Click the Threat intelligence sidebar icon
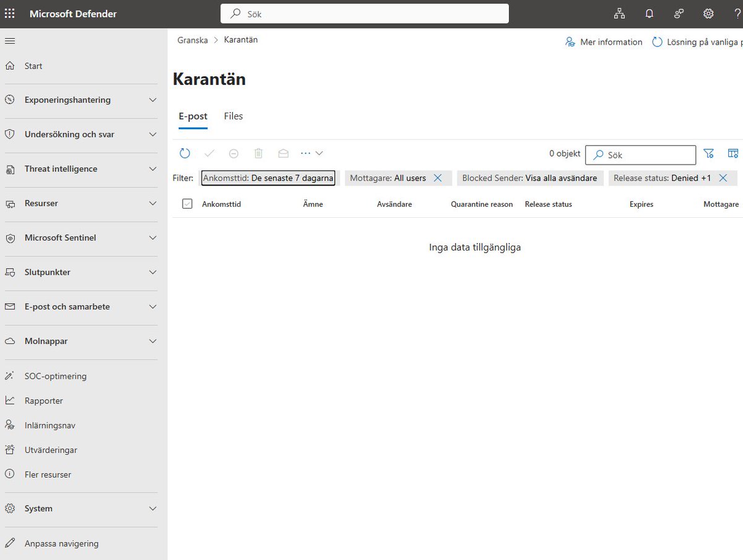Viewport: 743px width, 560px height. click(x=10, y=169)
